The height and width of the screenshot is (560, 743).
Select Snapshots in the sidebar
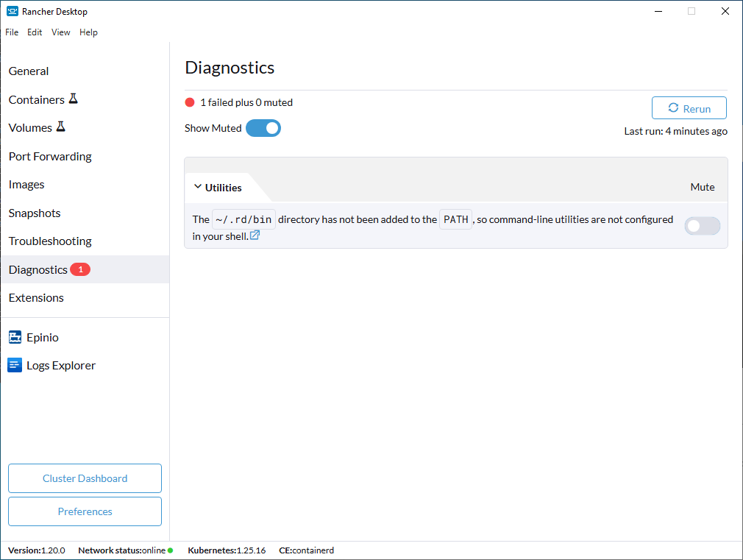click(35, 213)
